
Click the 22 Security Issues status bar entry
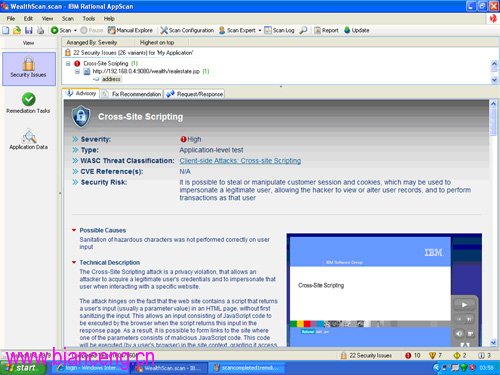click(x=366, y=356)
